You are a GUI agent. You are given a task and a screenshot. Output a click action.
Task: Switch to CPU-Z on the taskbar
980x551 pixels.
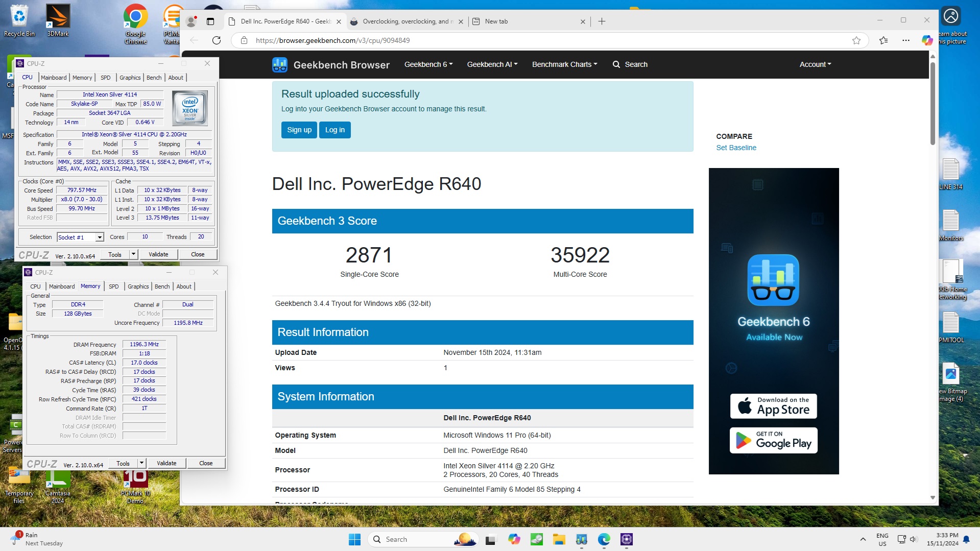point(627,539)
